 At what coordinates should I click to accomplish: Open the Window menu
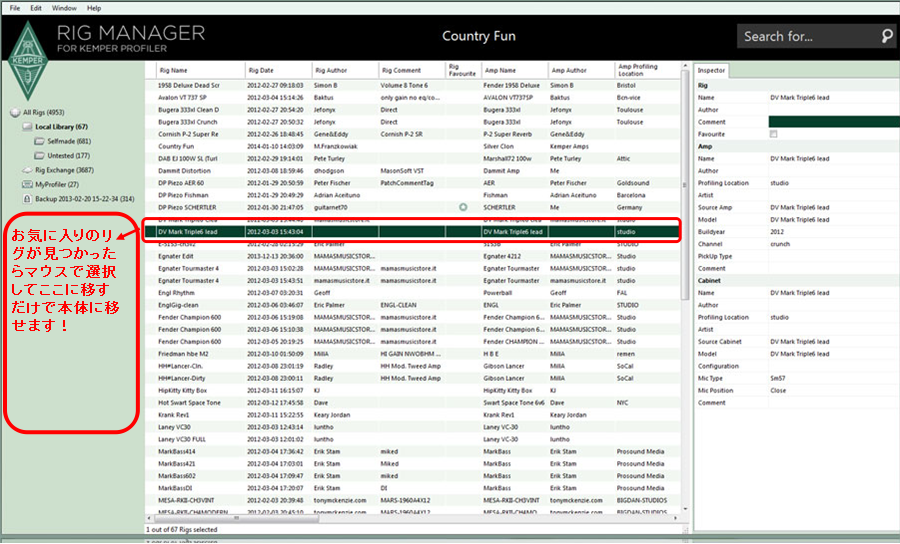(64, 8)
